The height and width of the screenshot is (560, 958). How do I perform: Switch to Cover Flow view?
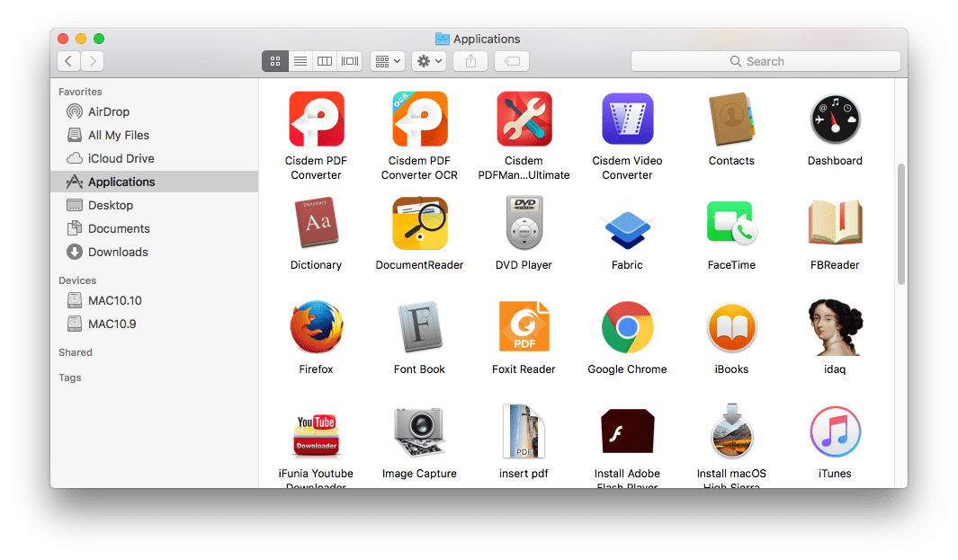click(350, 61)
